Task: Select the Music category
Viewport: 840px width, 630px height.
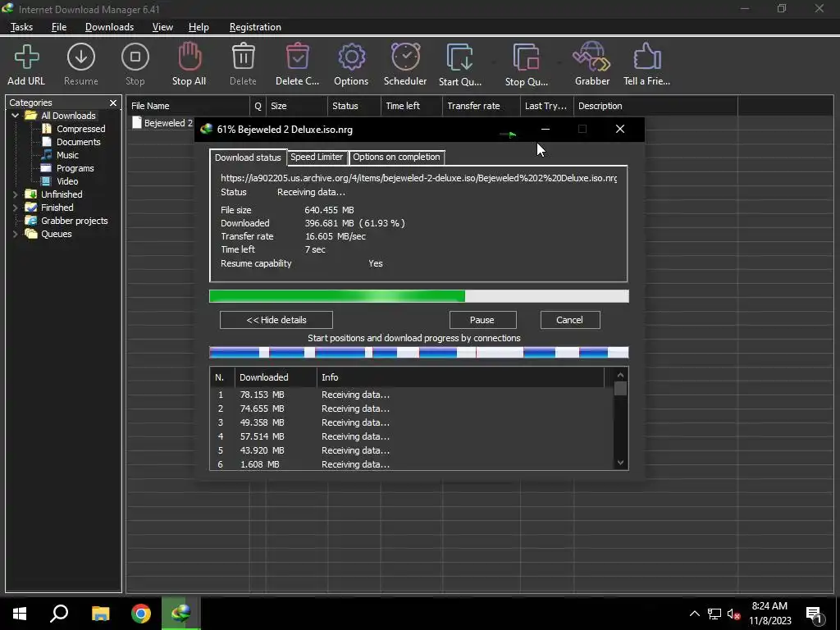Action: point(67,155)
